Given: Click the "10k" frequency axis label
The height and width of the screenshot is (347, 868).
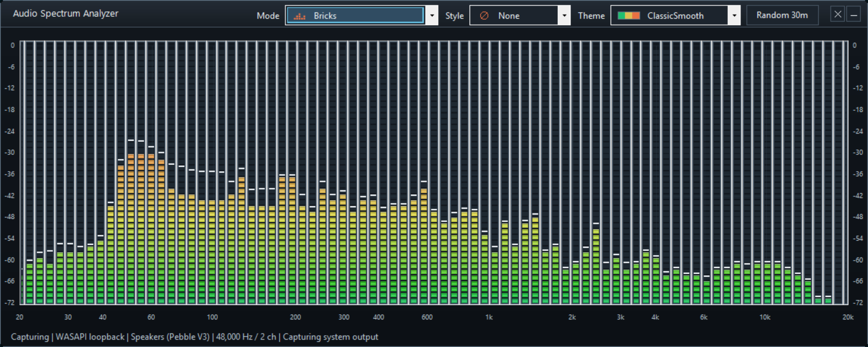Looking at the screenshot, I should [x=765, y=317].
